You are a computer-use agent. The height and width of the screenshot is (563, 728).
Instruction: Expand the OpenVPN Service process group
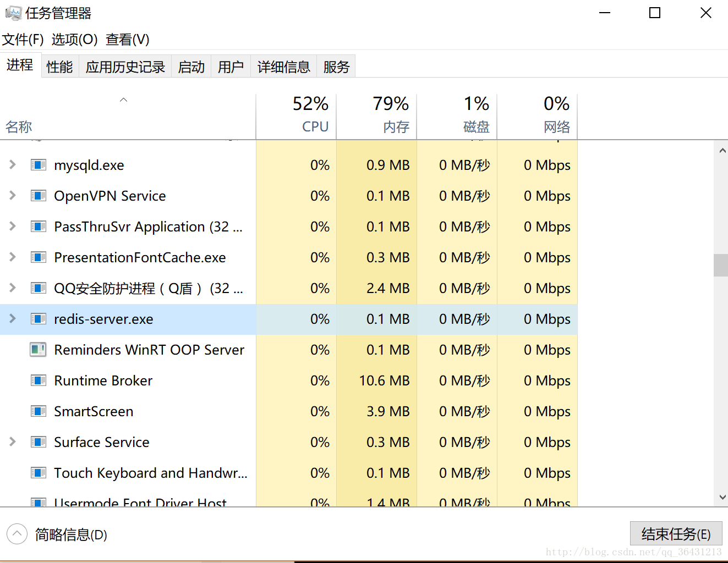tap(12, 195)
